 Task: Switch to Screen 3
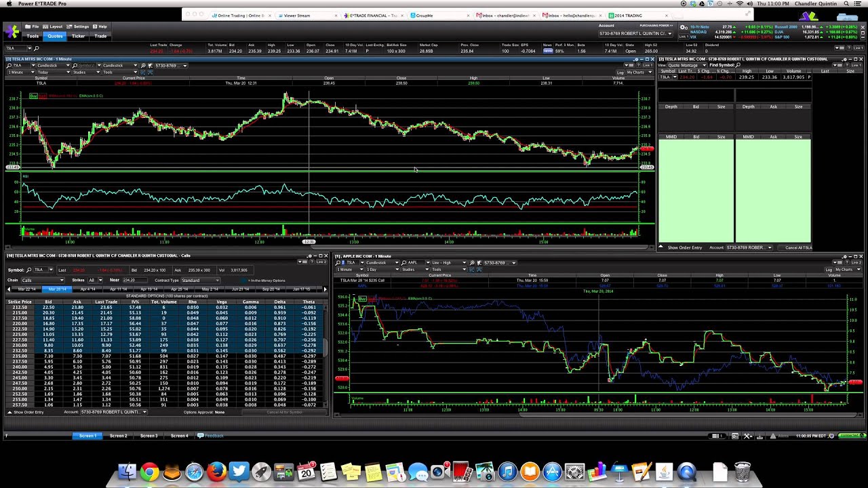coord(149,436)
